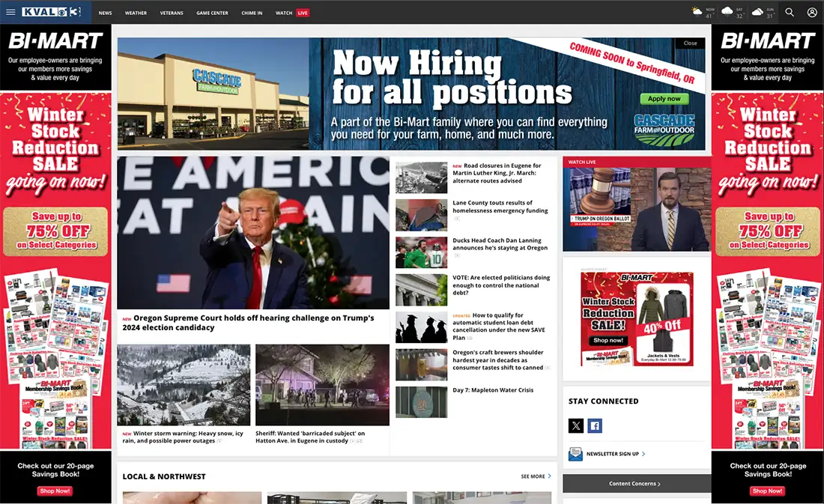Open the Trump rally lead photo
This screenshot has height=504, width=824.
coord(253,232)
